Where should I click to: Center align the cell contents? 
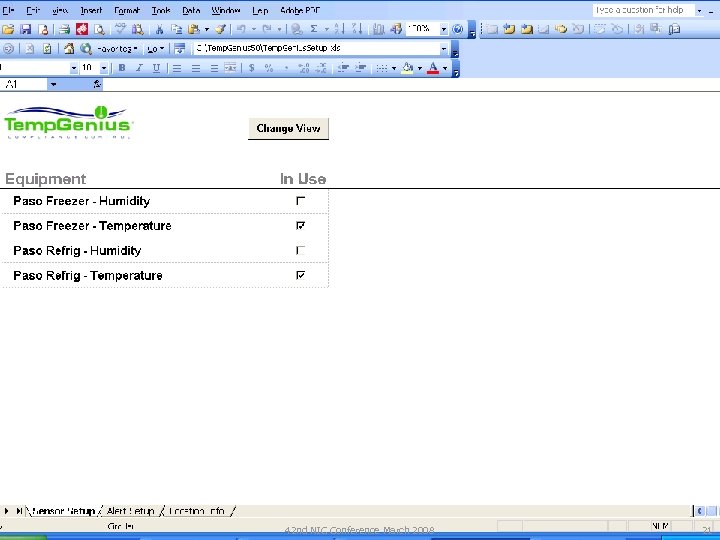coord(196,68)
